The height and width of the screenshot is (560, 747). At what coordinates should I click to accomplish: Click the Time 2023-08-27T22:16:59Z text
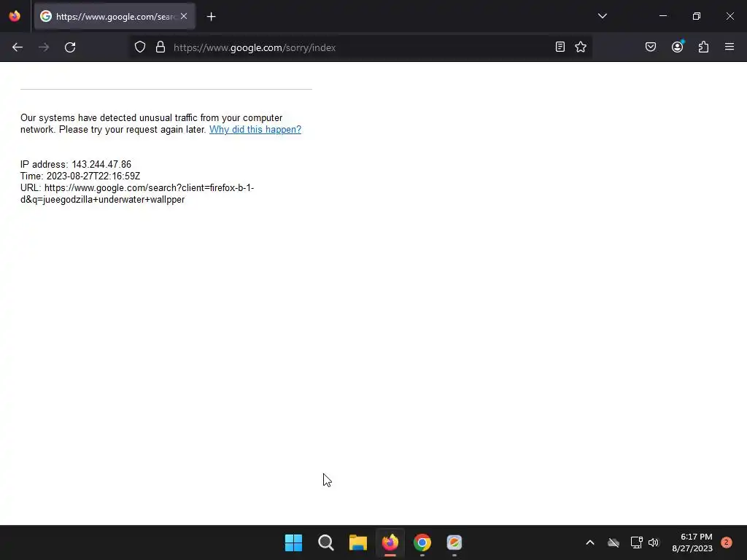click(80, 176)
